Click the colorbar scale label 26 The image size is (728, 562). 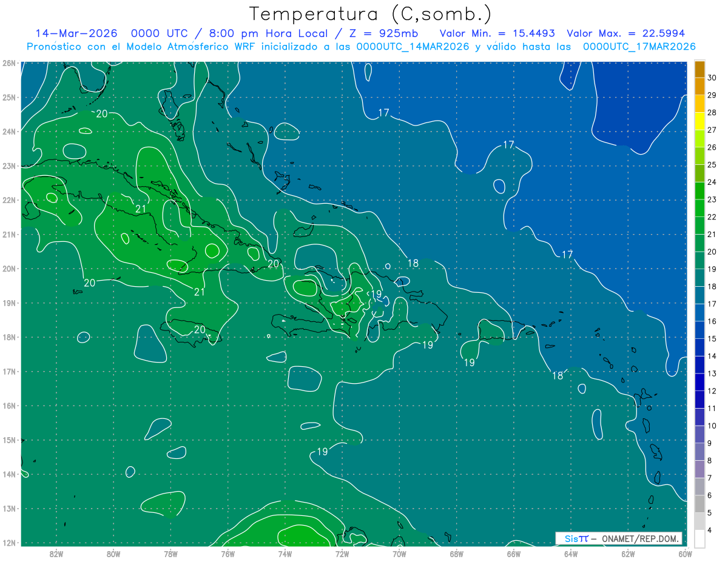click(x=712, y=147)
